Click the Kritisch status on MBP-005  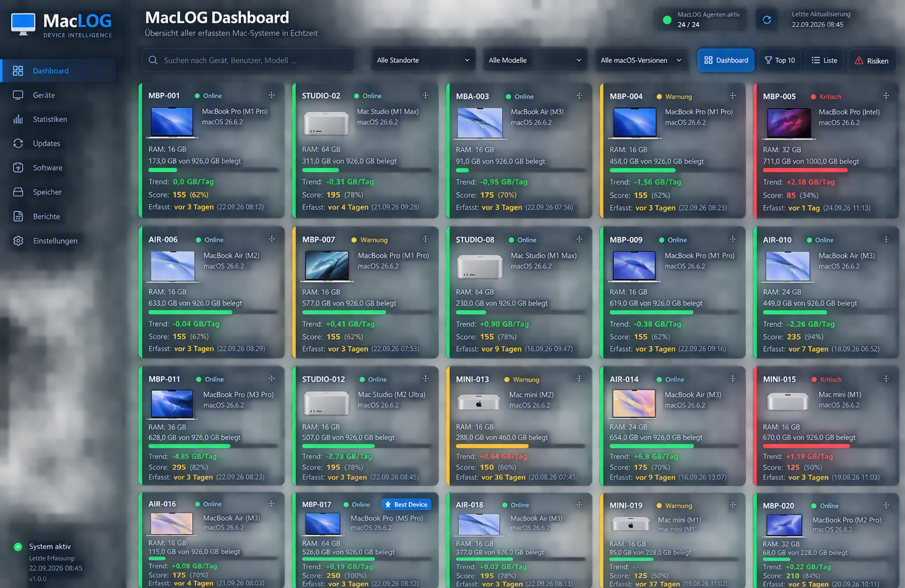(826, 97)
